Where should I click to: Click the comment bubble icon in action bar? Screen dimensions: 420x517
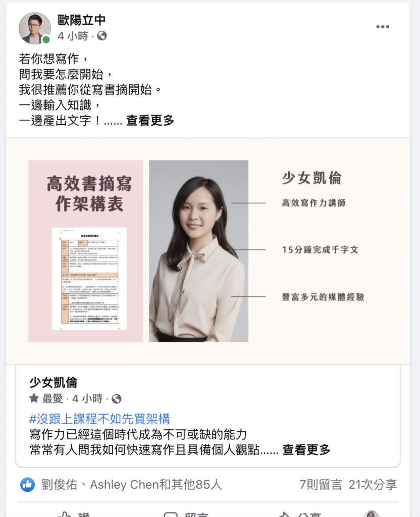click(171, 514)
